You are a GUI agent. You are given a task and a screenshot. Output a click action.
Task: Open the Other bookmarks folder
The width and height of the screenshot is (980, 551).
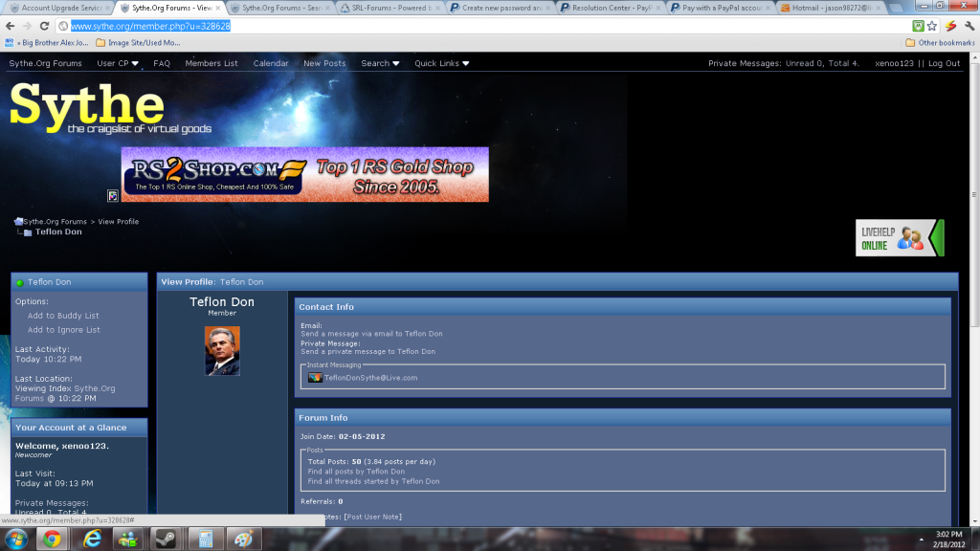(940, 42)
